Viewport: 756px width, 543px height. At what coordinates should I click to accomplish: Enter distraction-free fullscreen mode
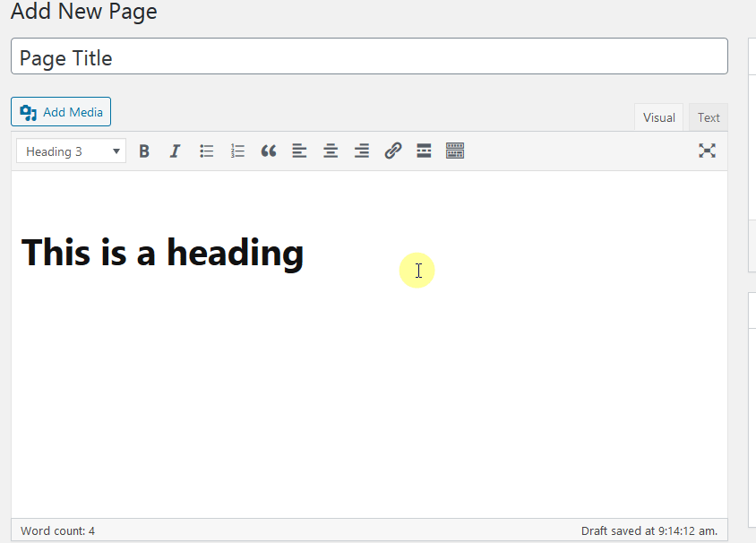[x=707, y=151]
